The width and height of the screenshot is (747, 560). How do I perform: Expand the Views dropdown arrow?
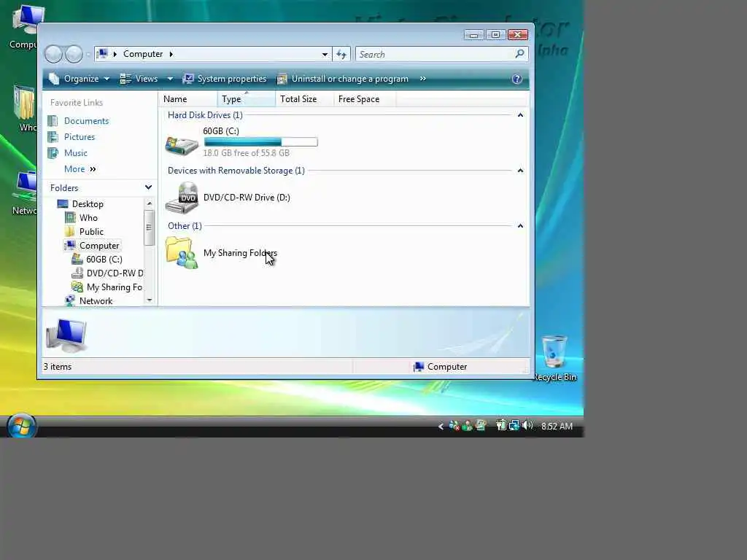pos(170,79)
